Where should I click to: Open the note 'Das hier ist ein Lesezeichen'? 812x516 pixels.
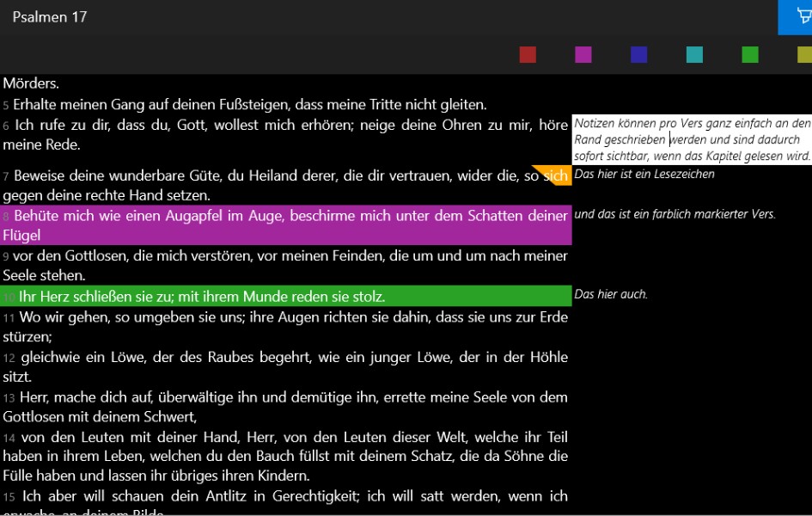(644, 175)
